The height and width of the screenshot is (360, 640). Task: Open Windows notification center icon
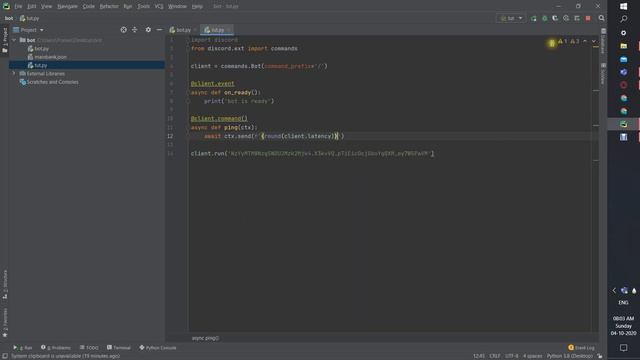click(x=624, y=348)
